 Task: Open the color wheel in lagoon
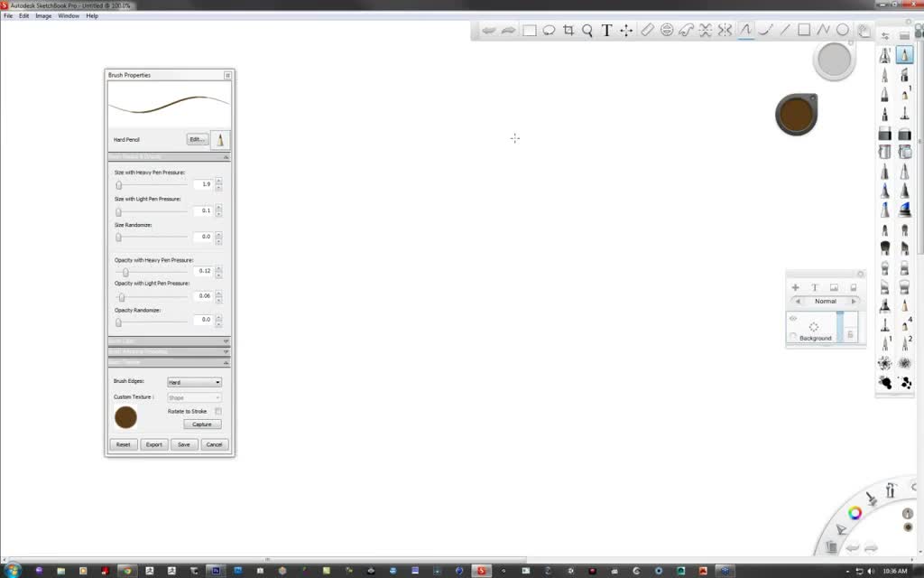point(855,513)
